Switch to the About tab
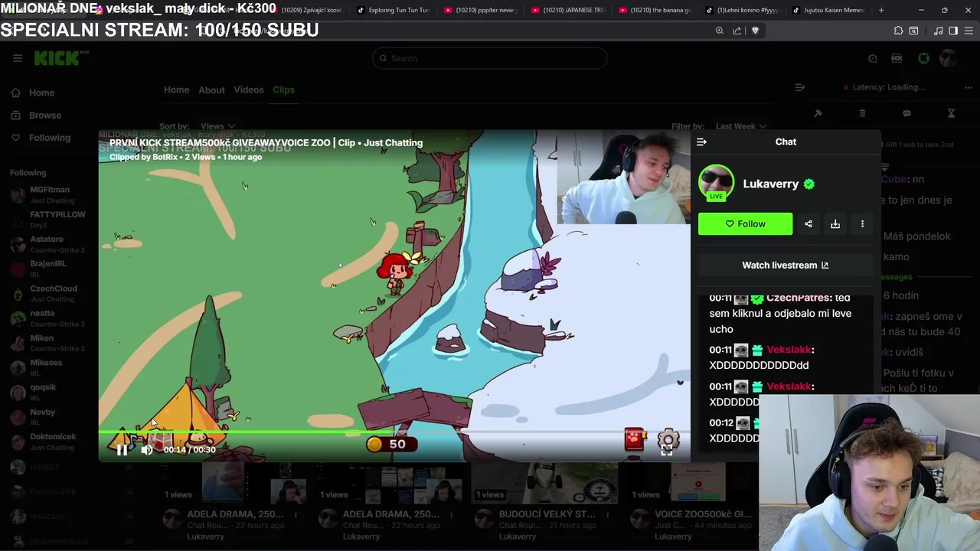Viewport: 980px width, 551px height. [211, 90]
